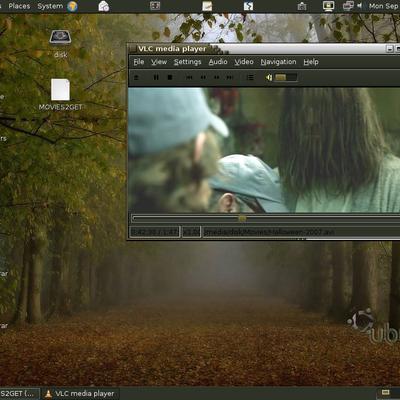Click the screenshot launcher icon in top panel
The image size is (400, 400).
[x=155, y=6]
